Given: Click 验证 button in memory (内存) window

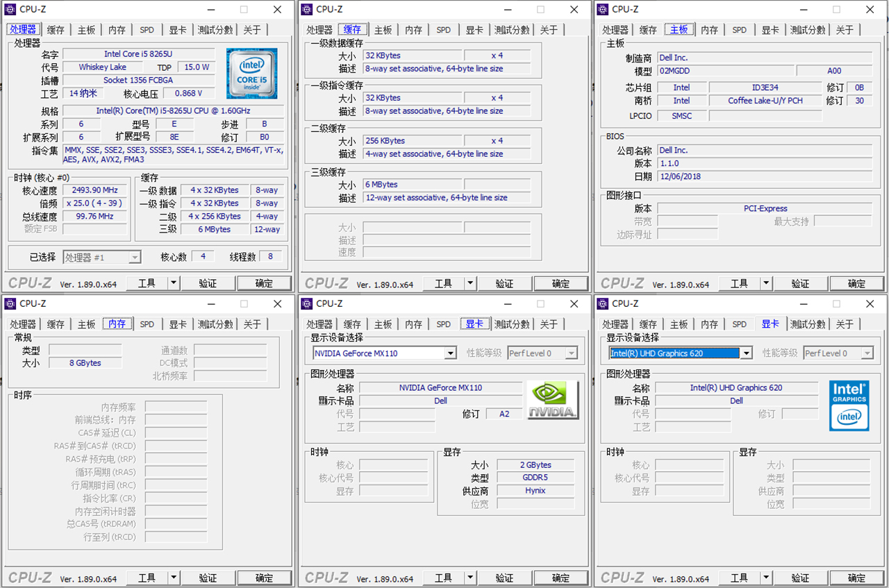Looking at the screenshot, I should [x=208, y=578].
